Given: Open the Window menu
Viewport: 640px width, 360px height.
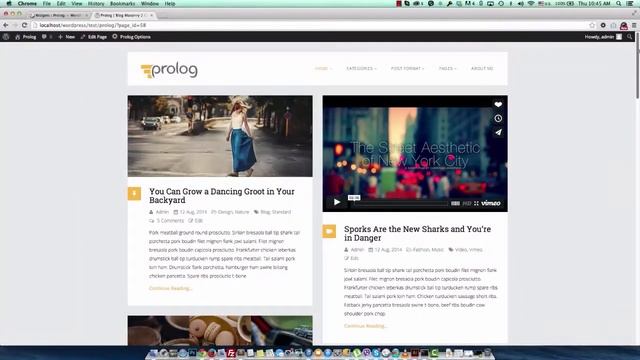Looking at the screenshot, I should 150,3.
